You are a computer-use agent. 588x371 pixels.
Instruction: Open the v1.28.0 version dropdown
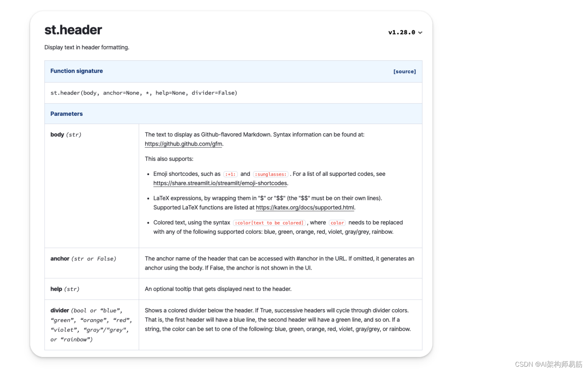(405, 32)
